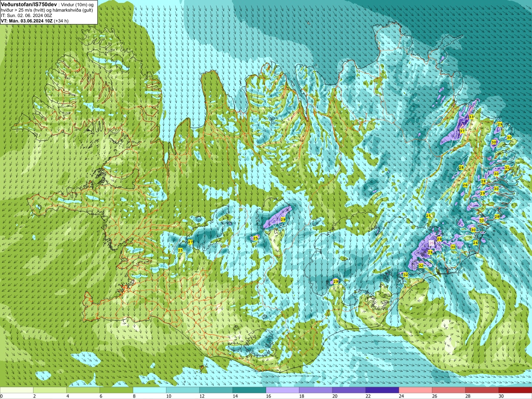Click the dark red above-30 m/s legend swatch
Image resolution: width=532 pixels, height=399 pixels.
515,390
